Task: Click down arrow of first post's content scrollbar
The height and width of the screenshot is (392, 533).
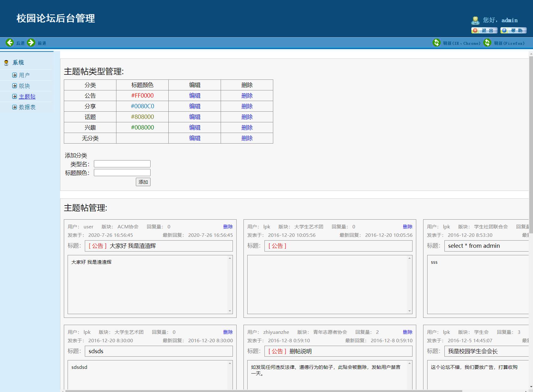Action: pyautogui.click(x=230, y=311)
